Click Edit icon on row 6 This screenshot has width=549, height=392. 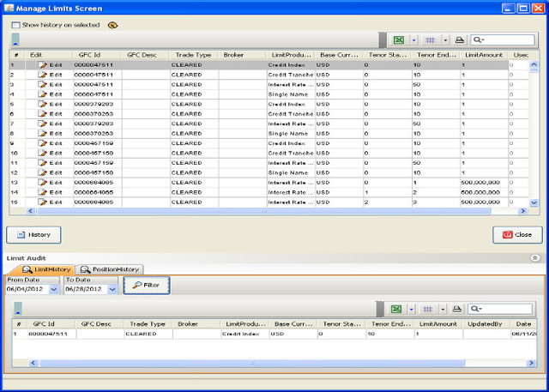click(42, 114)
